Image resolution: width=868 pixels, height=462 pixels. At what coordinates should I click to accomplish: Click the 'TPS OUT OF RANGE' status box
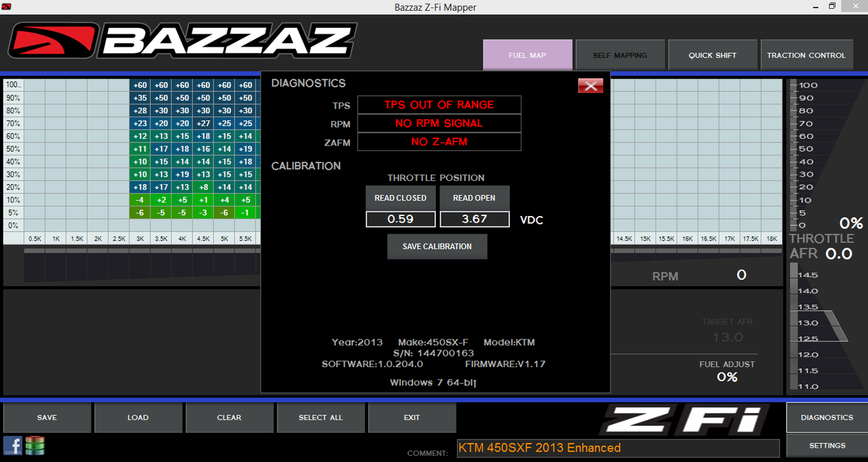point(439,105)
